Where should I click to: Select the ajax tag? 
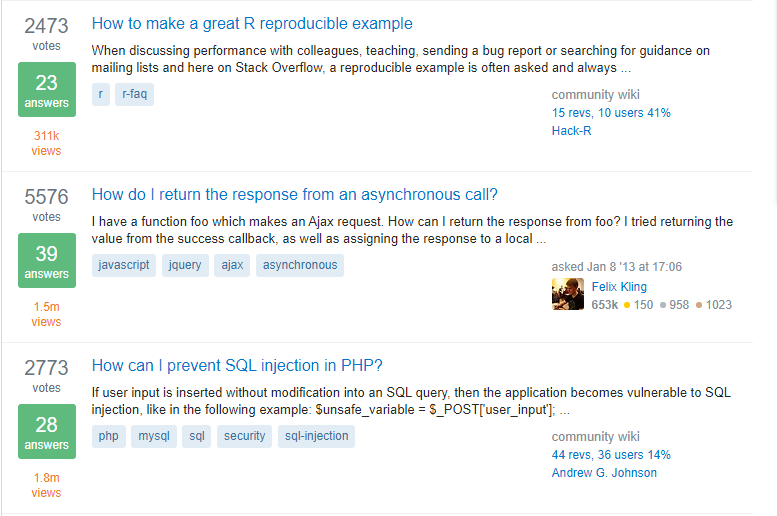coord(232,265)
